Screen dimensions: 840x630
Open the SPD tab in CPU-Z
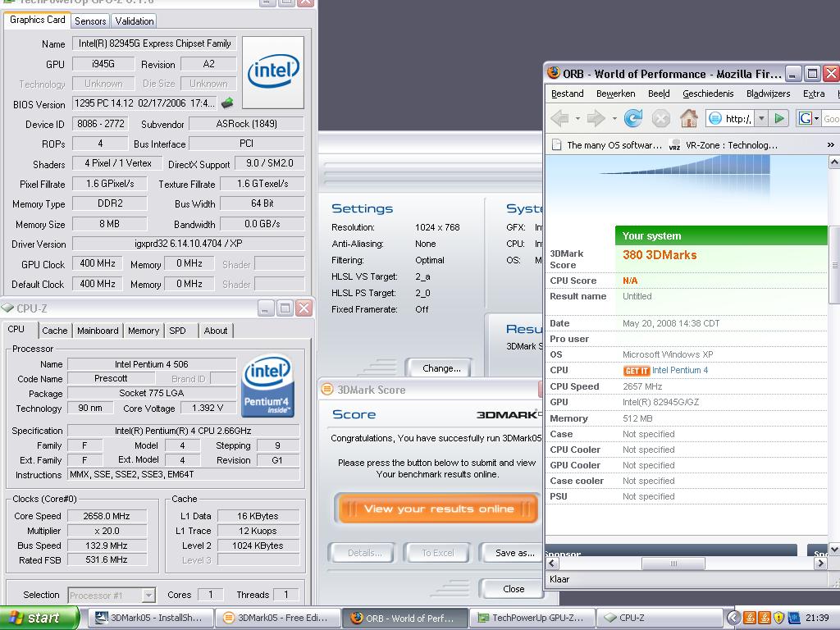[177, 331]
